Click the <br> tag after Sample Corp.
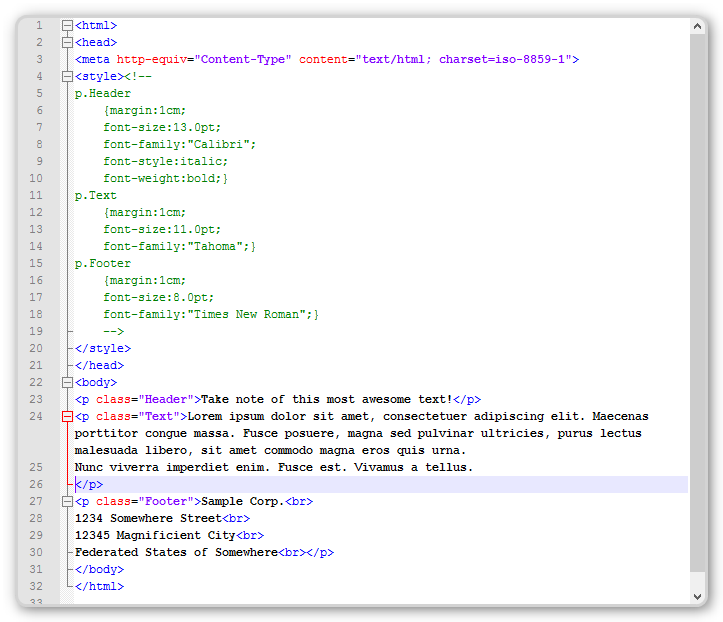The width and height of the screenshot is (723, 622). pos(299,501)
